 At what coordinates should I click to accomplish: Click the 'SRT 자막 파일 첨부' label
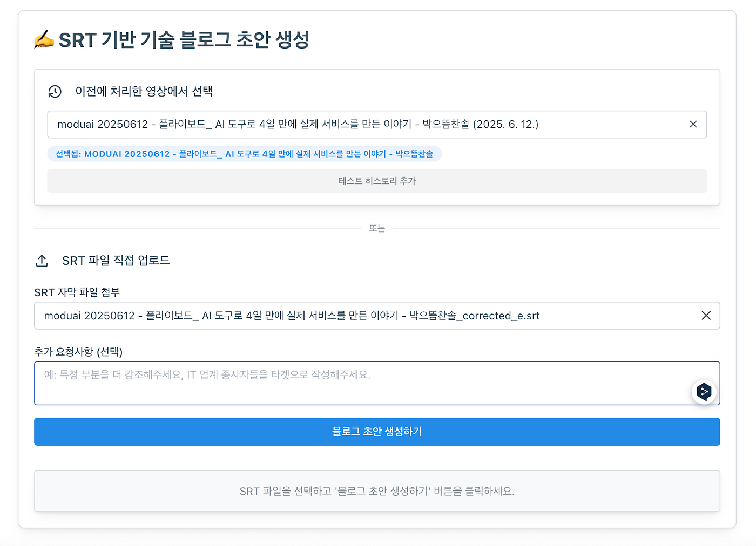(77, 292)
